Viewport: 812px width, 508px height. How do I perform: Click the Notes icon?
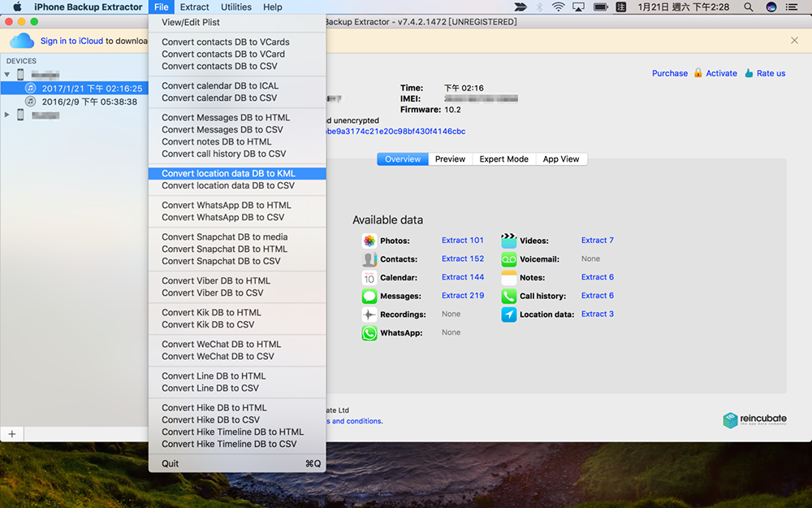(x=508, y=278)
